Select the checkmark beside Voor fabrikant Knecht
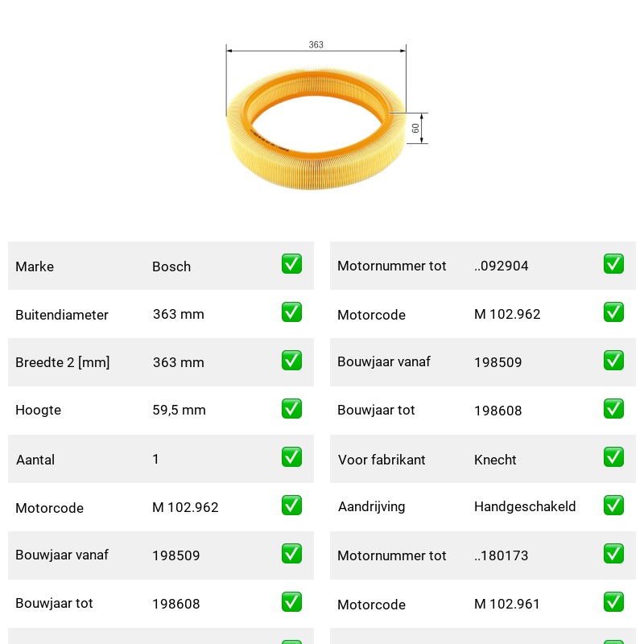 click(x=613, y=457)
